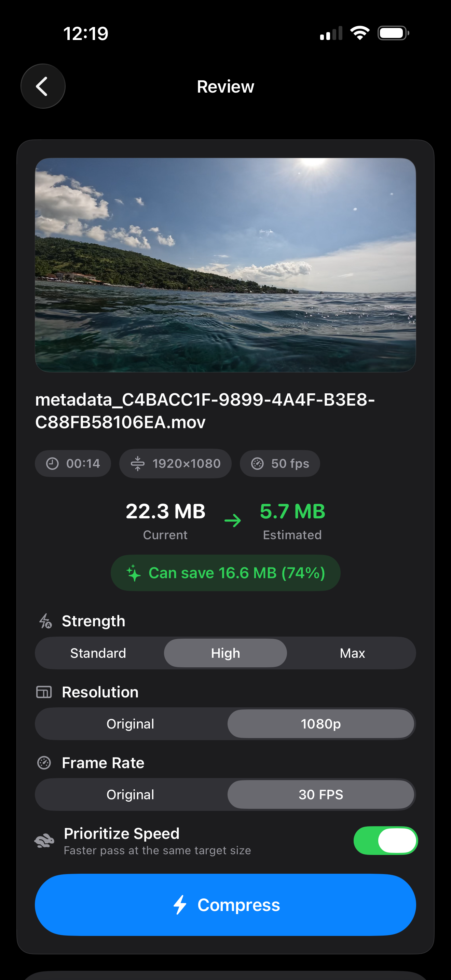The image size is (451, 980).
Task: Tap the rabbit Prioritize Speed icon
Action: [44, 841]
